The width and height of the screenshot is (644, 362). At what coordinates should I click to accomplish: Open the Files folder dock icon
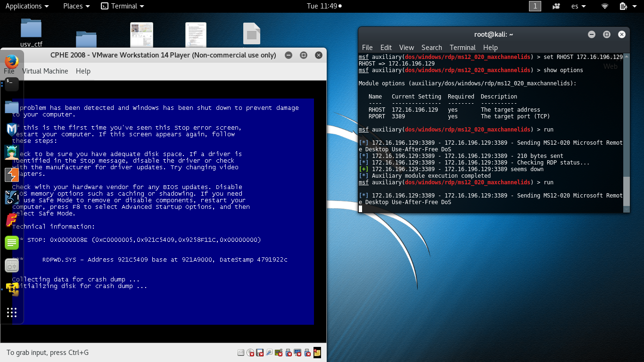click(x=12, y=107)
